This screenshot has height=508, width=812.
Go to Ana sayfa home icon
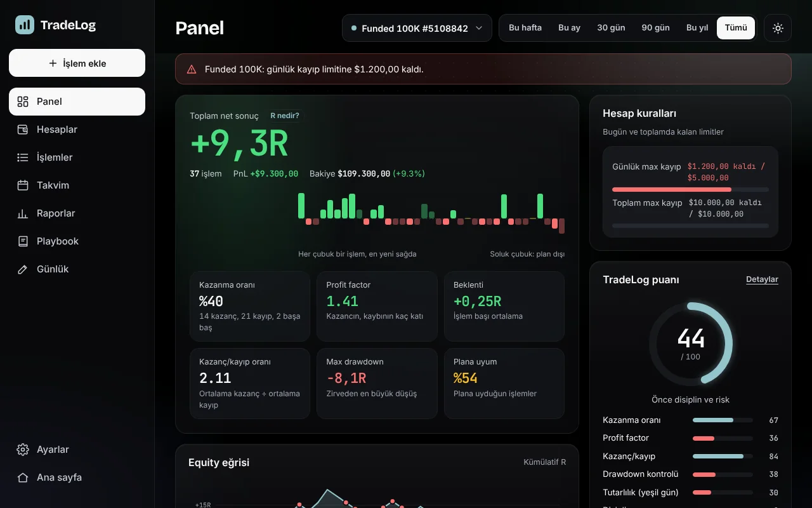(23, 478)
